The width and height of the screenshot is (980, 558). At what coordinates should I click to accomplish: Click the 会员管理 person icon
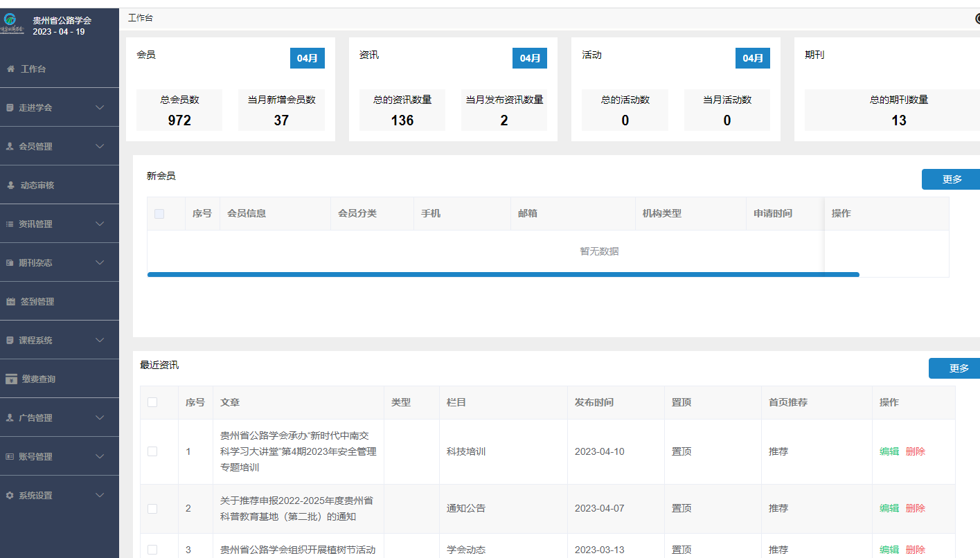(x=10, y=146)
